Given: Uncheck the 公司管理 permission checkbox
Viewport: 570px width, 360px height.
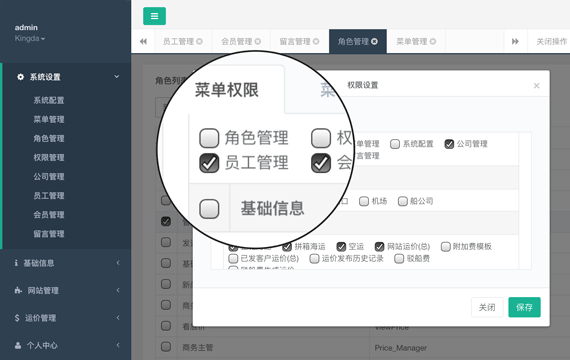Looking at the screenshot, I should [x=449, y=144].
